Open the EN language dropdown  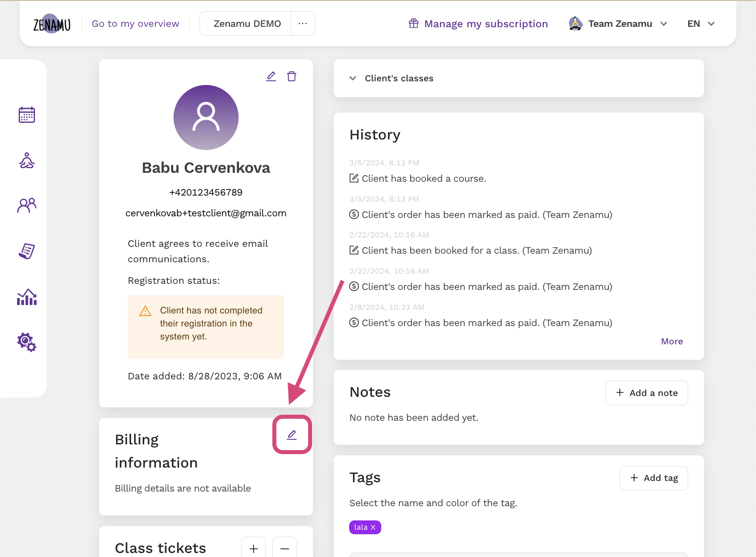tap(701, 24)
